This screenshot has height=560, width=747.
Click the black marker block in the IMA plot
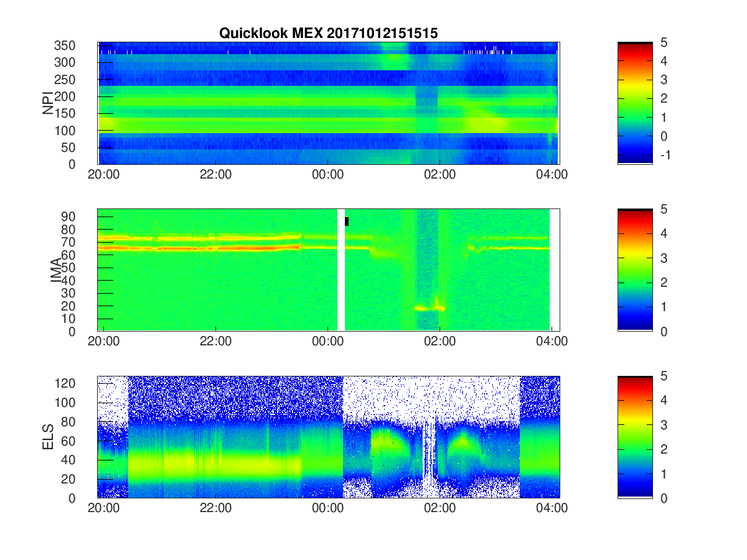click(347, 222)
